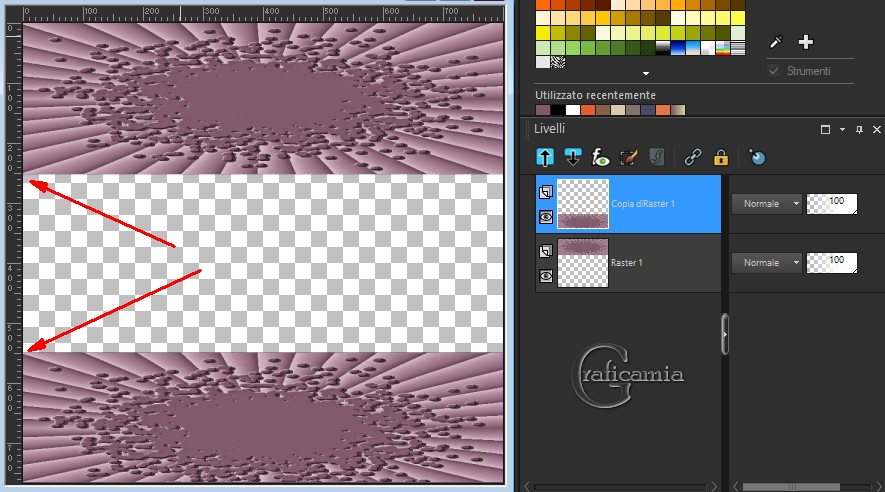Click the opacity field of Copia di Raster 1
This screenshot has height=492, width=885.
click(832, 203)
